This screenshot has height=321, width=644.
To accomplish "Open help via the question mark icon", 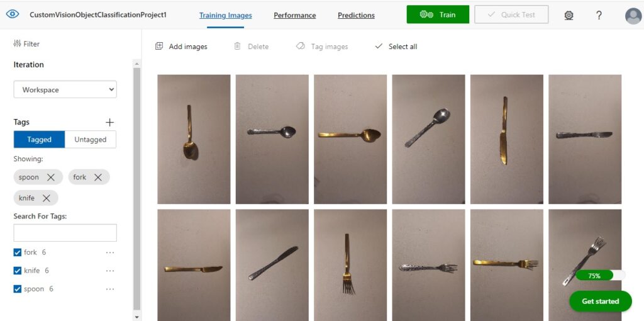I will point(599,15).
